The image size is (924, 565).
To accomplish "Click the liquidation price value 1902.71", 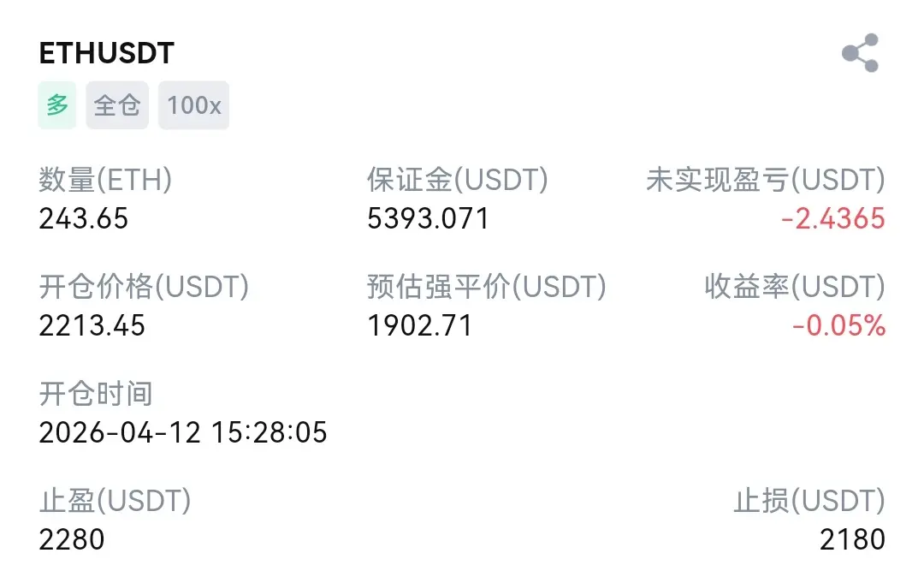I will click(x=419, y=326).
